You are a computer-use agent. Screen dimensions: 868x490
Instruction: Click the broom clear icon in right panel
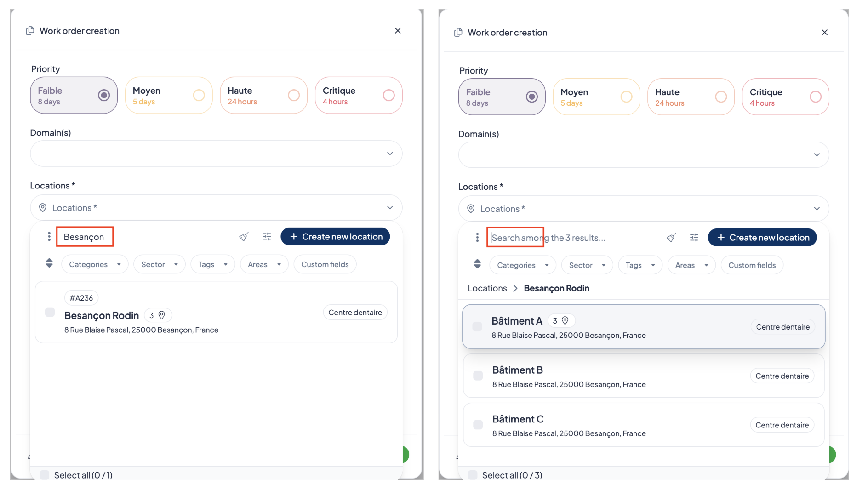pos(671,238)
